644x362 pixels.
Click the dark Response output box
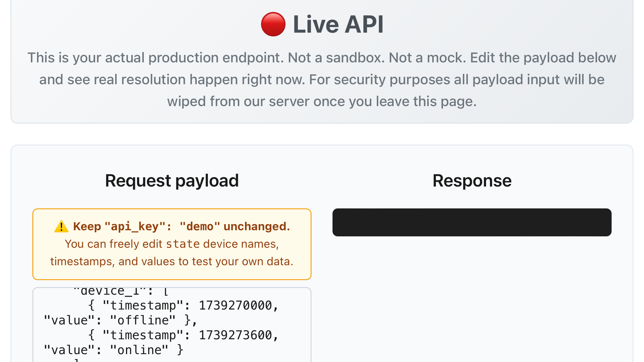(x=472, y=222)
